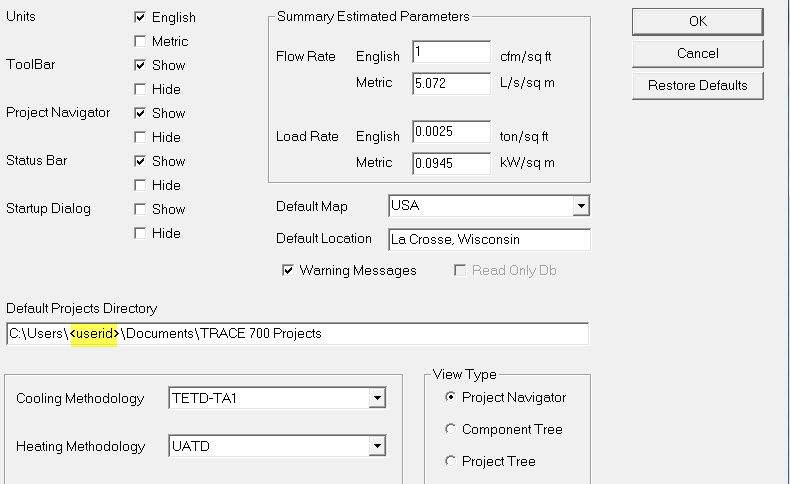
Task: Open the Default Map dropdown
Action: (580, 206)
